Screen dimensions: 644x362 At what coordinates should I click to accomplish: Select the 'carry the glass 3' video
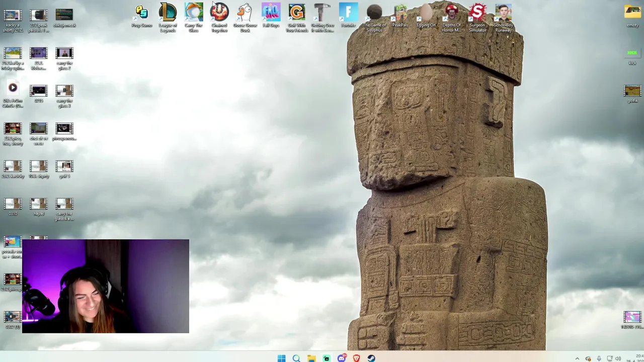tap(64, 96)
